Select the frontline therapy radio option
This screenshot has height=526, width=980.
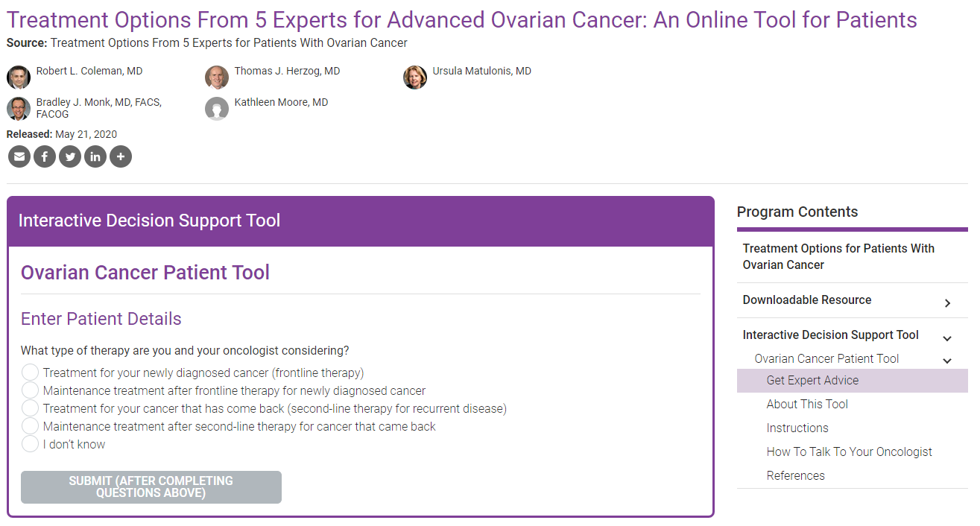pos(30,373)
